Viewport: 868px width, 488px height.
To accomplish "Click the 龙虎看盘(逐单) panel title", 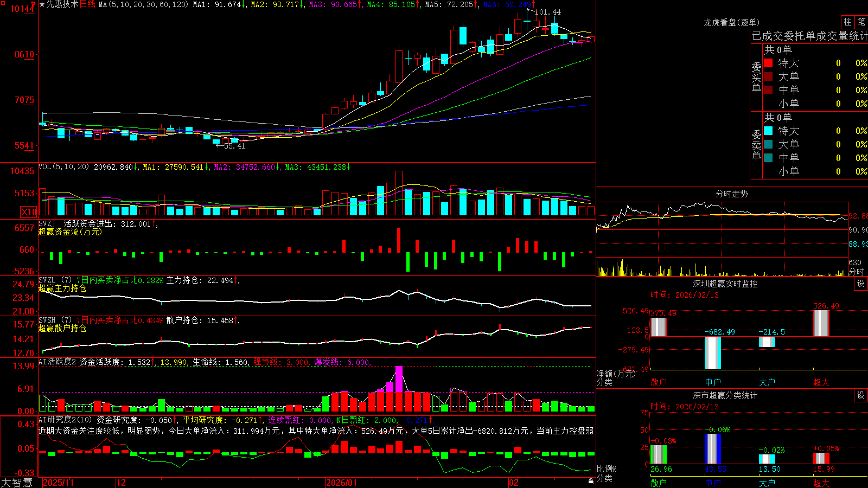I will pos(731,22).
